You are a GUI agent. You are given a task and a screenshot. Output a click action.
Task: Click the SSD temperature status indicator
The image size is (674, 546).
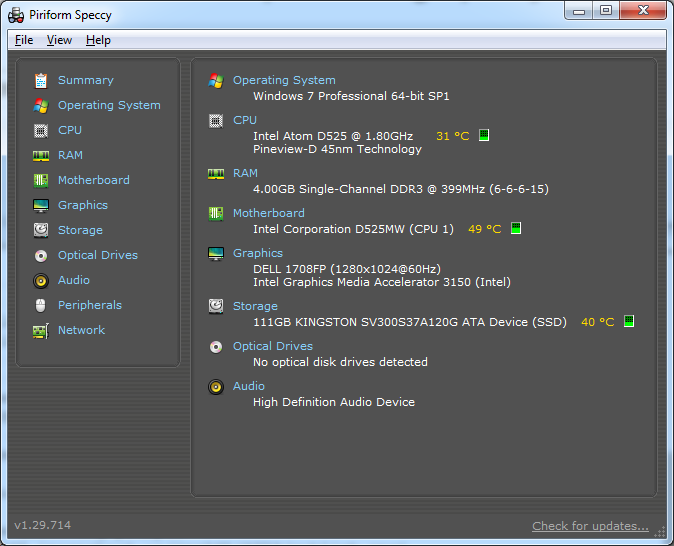pos(629,321)
